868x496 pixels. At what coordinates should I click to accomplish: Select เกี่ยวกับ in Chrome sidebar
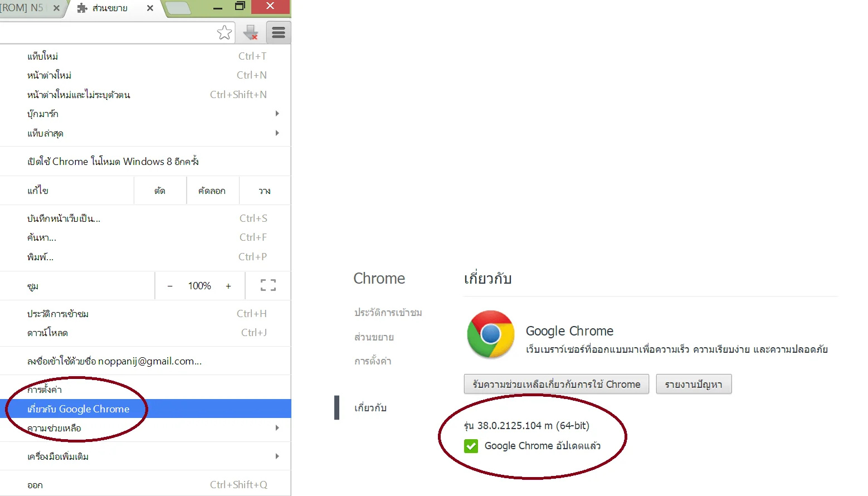(x=370, y=408)
